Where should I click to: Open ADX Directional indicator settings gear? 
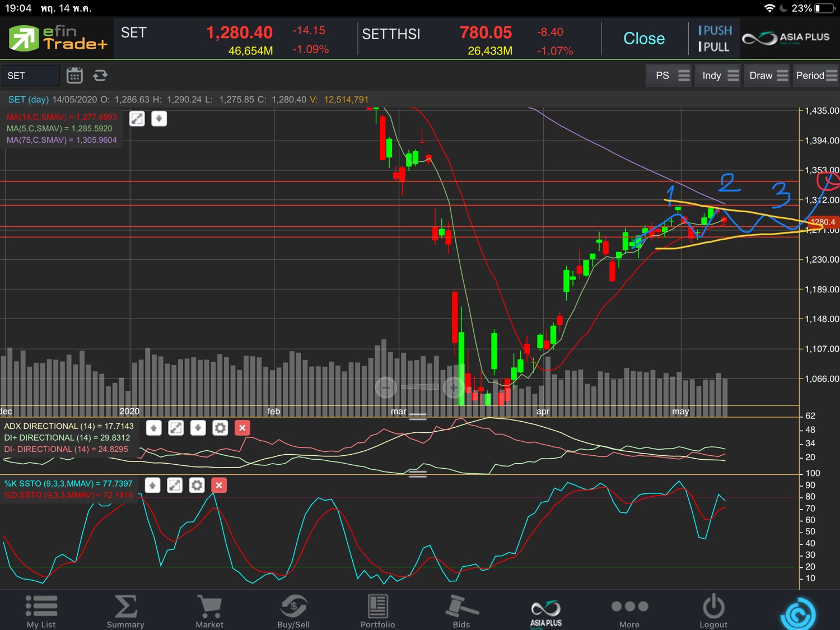[x=220, y=428]
